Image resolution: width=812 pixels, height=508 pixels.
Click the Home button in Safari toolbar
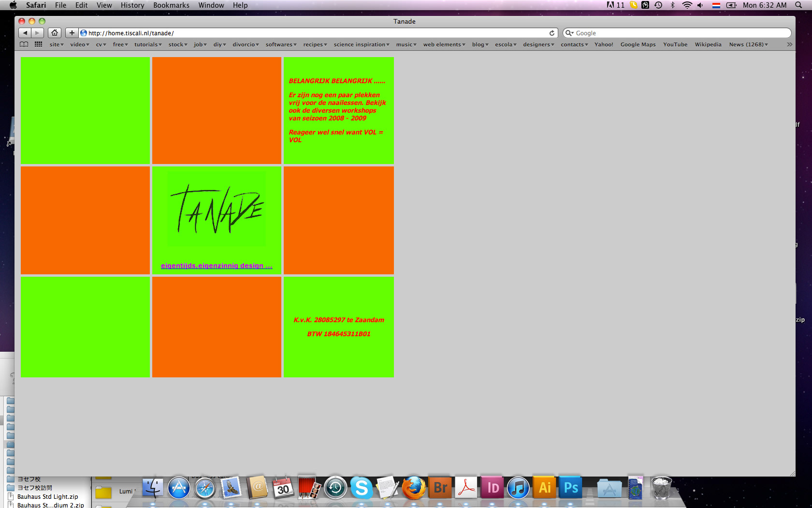[x=55, y=33]
